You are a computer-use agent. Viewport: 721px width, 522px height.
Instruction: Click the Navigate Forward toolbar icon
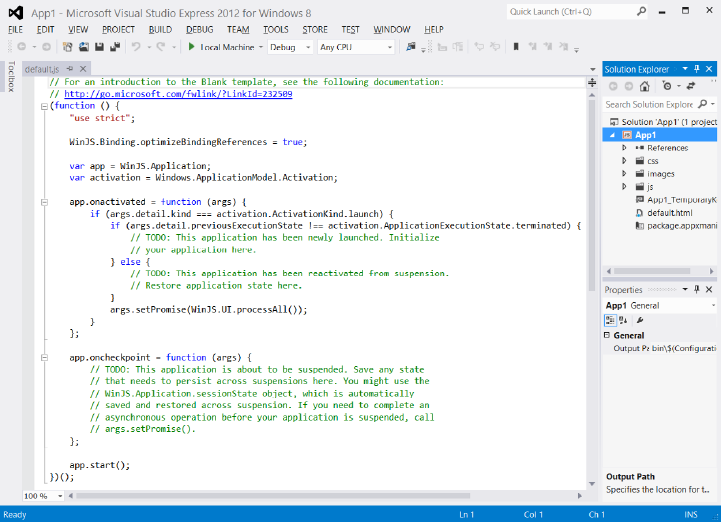coord(46,46)
